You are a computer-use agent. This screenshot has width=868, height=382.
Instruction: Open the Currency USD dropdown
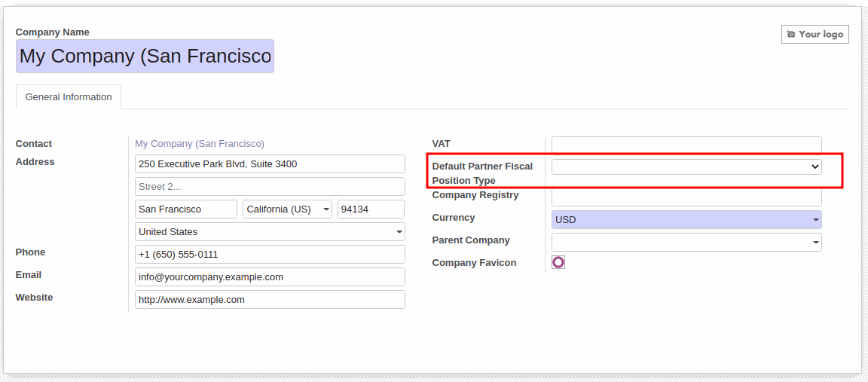coord(686,220)
